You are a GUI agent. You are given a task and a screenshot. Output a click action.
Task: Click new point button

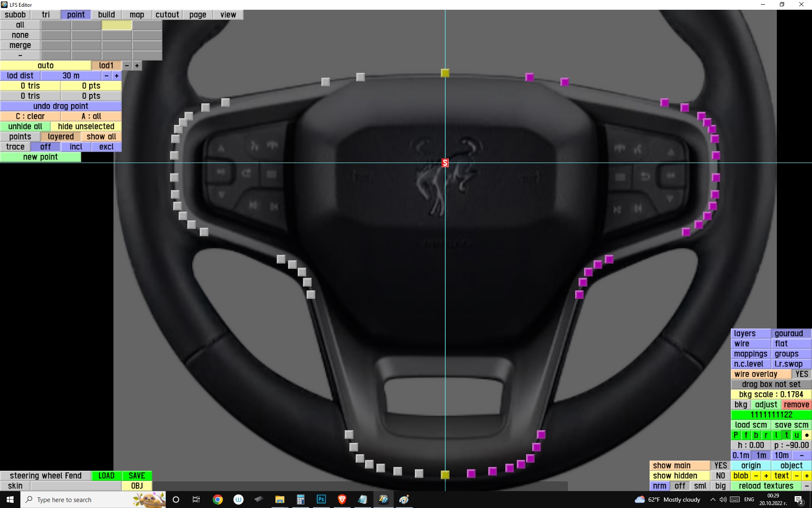40,157
